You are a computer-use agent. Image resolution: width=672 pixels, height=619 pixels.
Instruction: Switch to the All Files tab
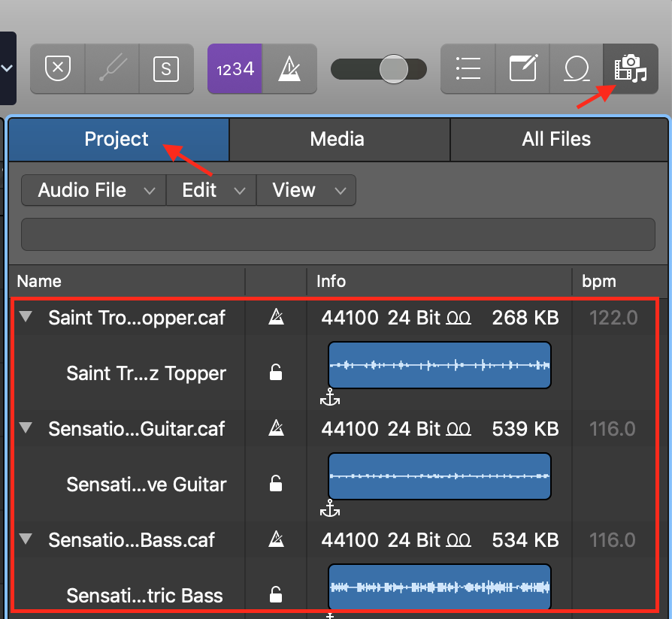pos(558,140)
